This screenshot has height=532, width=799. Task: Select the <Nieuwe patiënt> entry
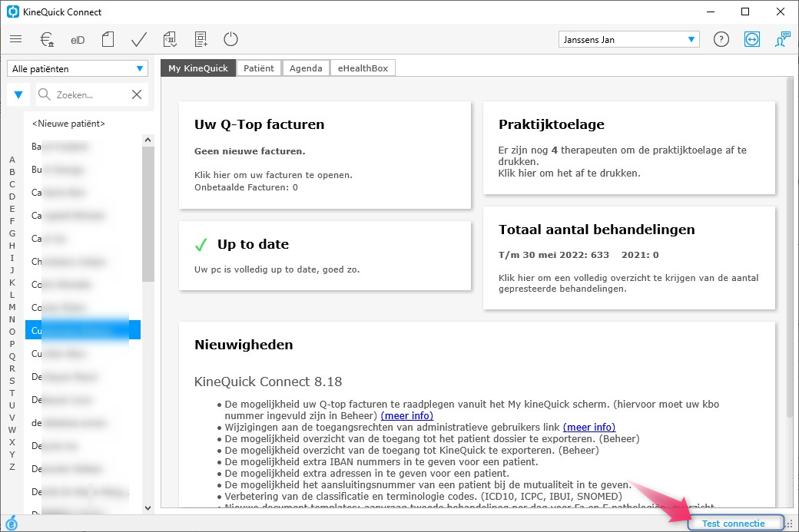click(68, 123)
